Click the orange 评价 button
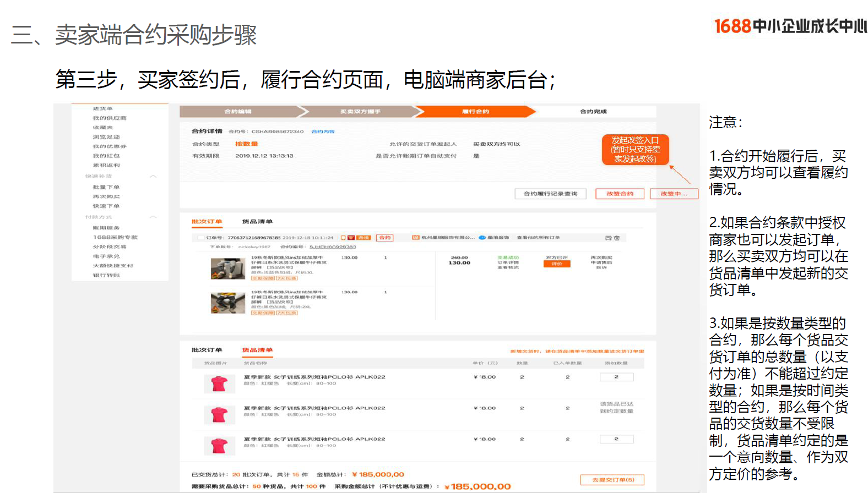The height and width of the screenshot is (493, 868). point(557,264)
